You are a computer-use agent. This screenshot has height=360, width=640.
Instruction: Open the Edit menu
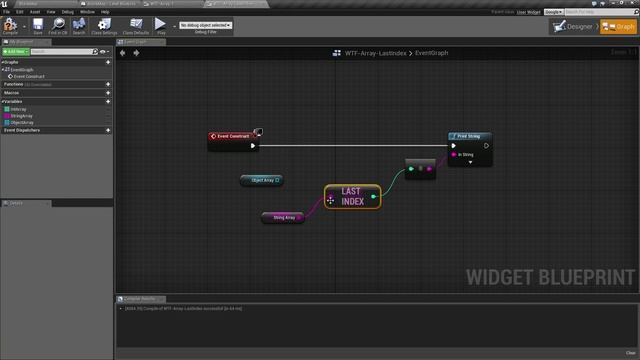[20, 12]
